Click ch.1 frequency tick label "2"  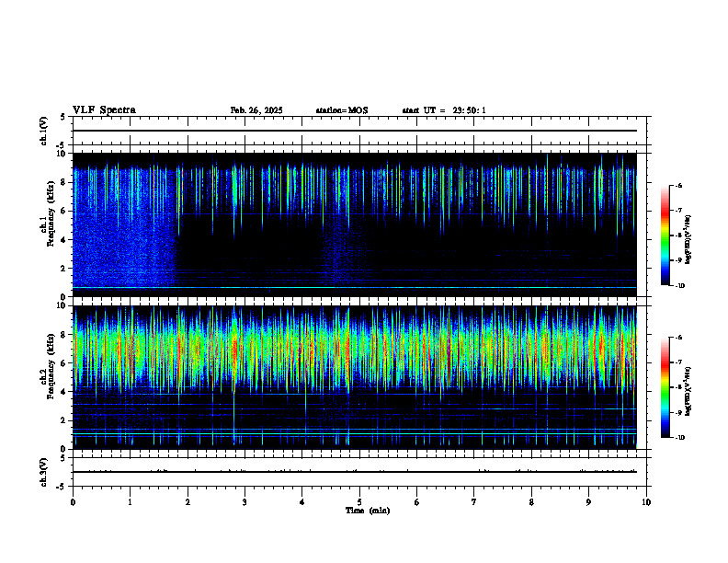pos(64,268)
